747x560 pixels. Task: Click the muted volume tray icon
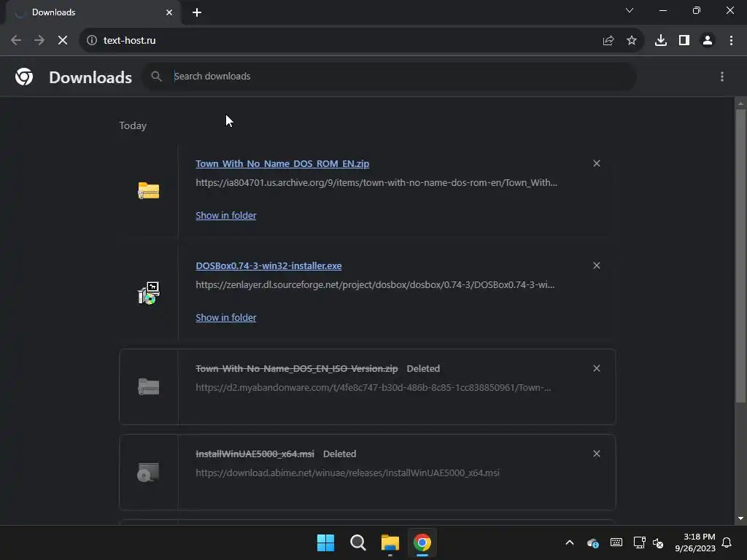(x=658, y=542)
